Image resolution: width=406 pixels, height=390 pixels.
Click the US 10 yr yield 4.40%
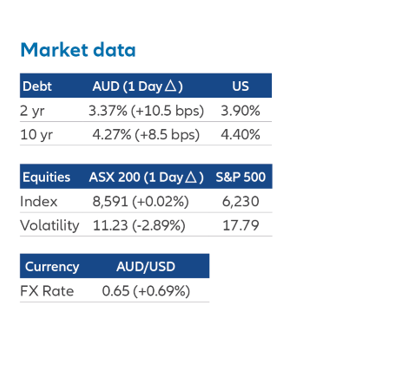240,135
